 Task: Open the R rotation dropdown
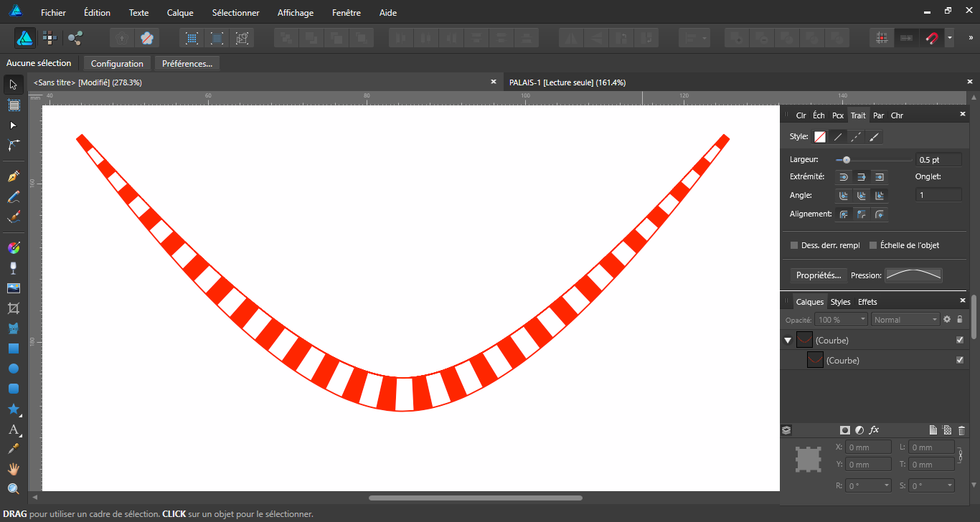pos(868,485)
